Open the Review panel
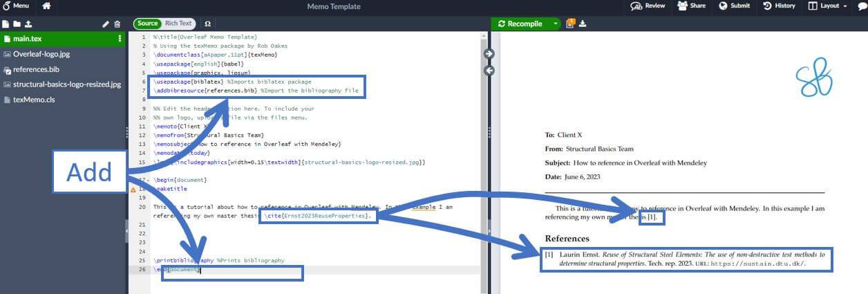Image resolution: width=868 pixels, height=294 pixels. [648, 6]
